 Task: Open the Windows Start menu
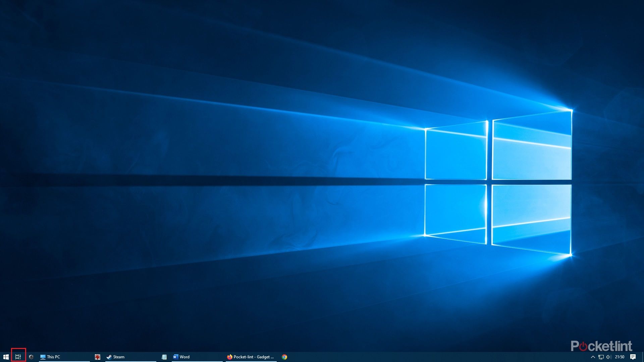[x=6, y=357]
